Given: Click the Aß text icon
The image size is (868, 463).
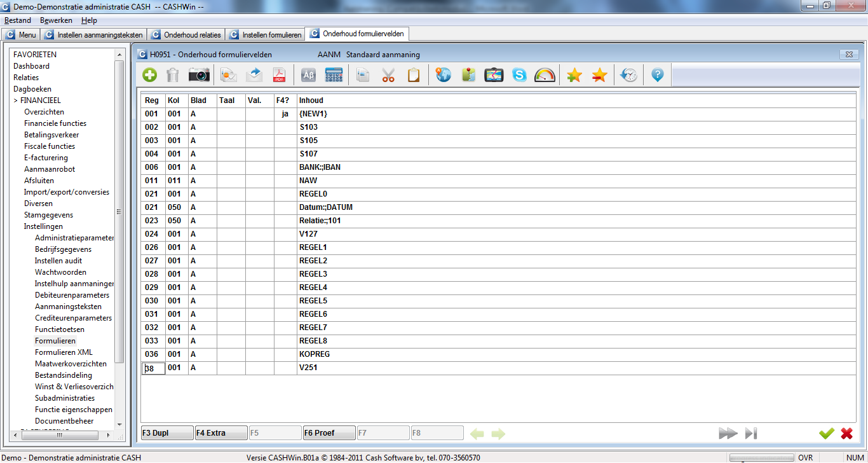Looking at the screenshot, I should [x=308, y=75].
